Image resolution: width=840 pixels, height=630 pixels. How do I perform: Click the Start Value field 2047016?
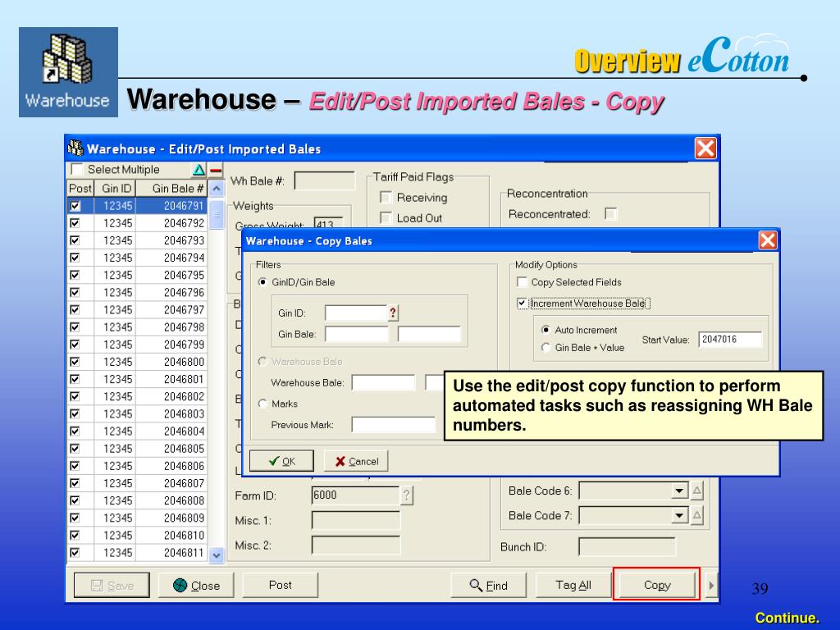coord(730,340)
